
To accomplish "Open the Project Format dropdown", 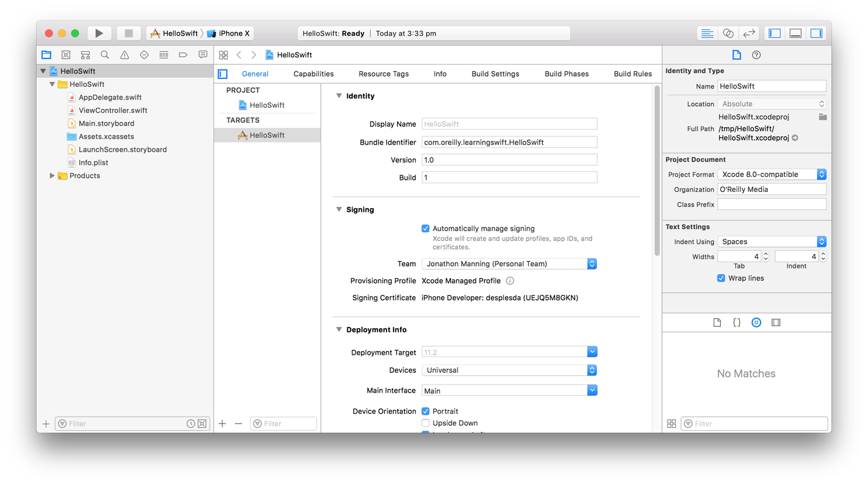I will (x=772, y=174).
